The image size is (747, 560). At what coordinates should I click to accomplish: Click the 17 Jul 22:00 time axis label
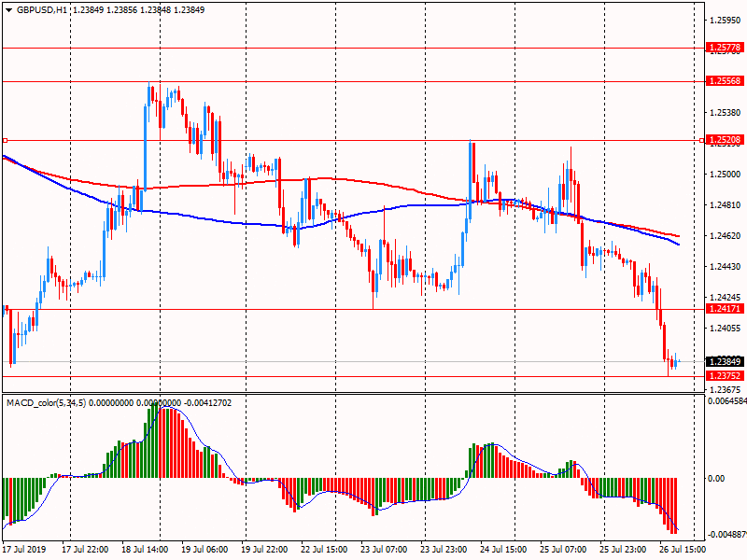(x=85, y=549)
